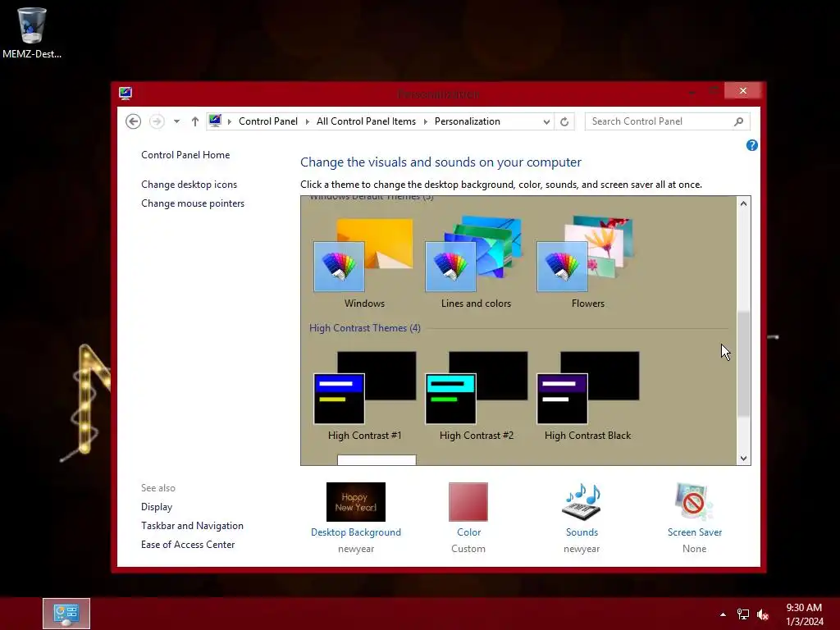Click the Personalization window title bar icon
Viewport: 840px width, 630px height.
[126, 94]
